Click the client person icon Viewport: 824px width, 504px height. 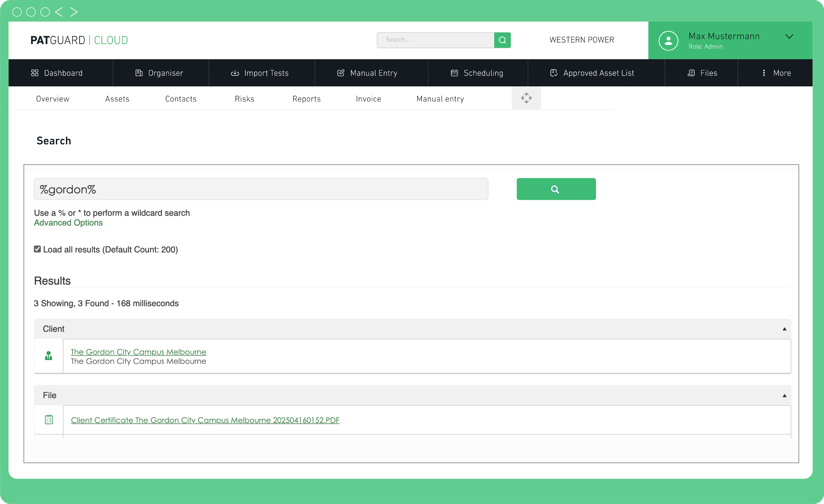click(x=49, y=356)
